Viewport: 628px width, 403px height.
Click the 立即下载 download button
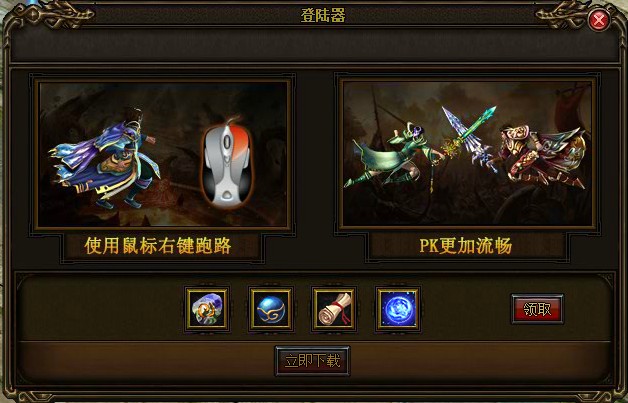(x=312, y=361)
